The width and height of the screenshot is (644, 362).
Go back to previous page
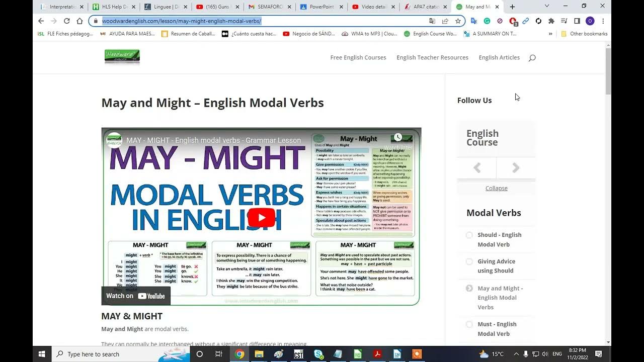[x=41, y=21]
